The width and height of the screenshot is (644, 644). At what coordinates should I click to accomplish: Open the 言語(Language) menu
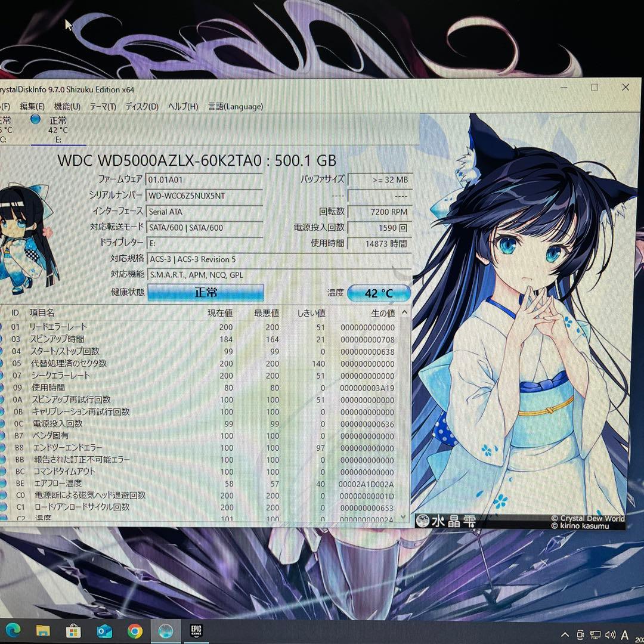pos(236,106)
